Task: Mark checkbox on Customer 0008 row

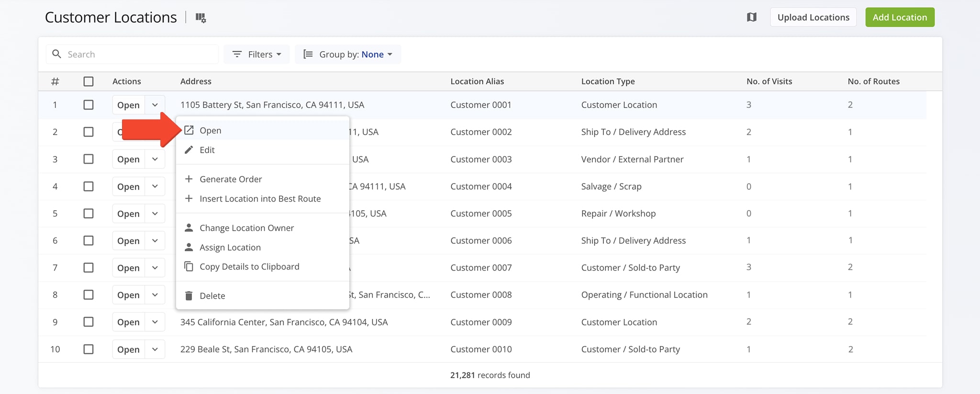Action: [89, 295]
